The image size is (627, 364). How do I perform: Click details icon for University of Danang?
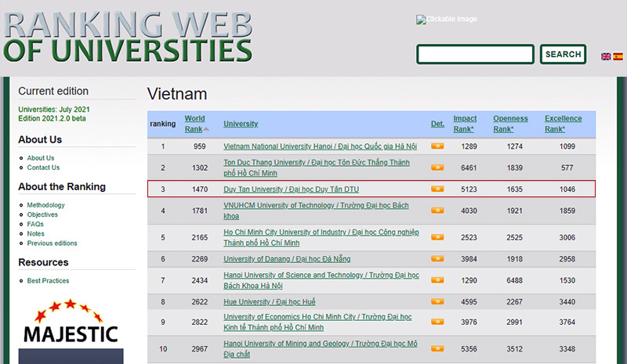tap(437, 259)
